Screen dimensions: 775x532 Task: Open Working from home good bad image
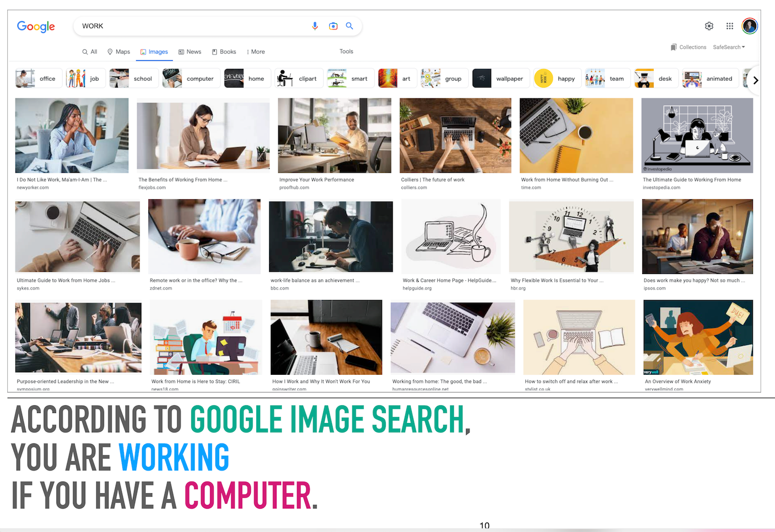(453, 338)
